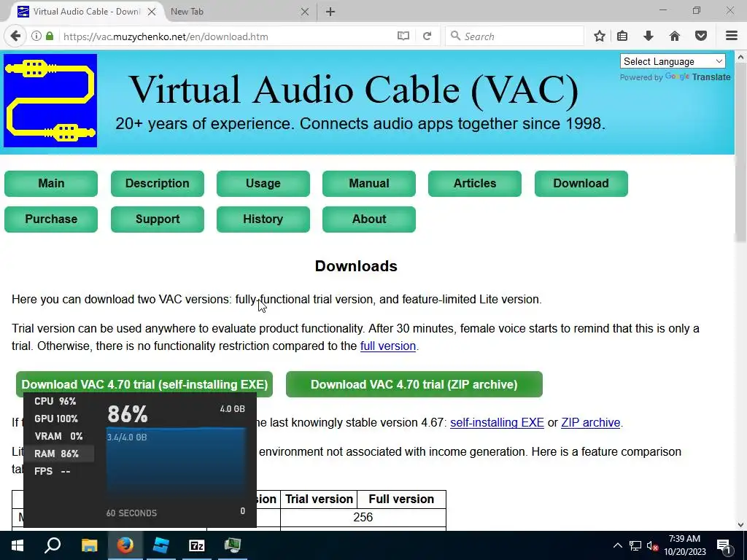Bookmark this page with the star icon
The width and height of the screenshot is (747, 560).
(600, 36)
